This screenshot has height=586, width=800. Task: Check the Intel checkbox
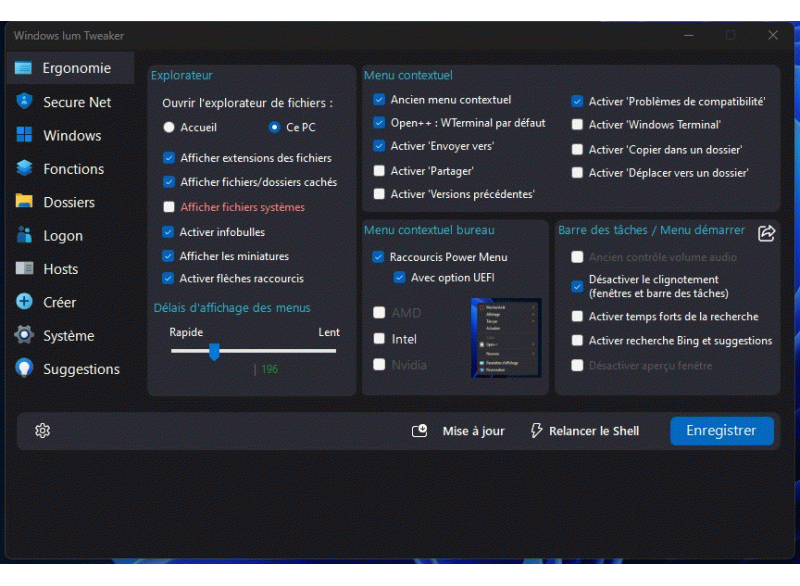tap(379, 339)
